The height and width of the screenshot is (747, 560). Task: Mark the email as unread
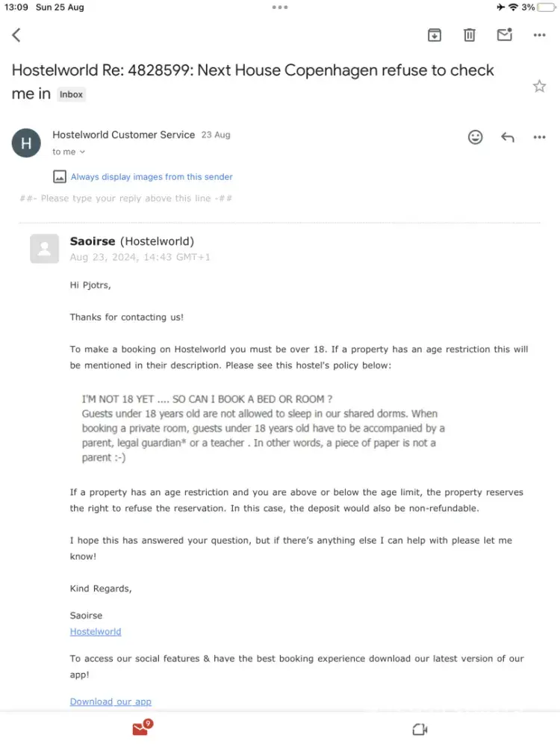click(x=504, y=35)
